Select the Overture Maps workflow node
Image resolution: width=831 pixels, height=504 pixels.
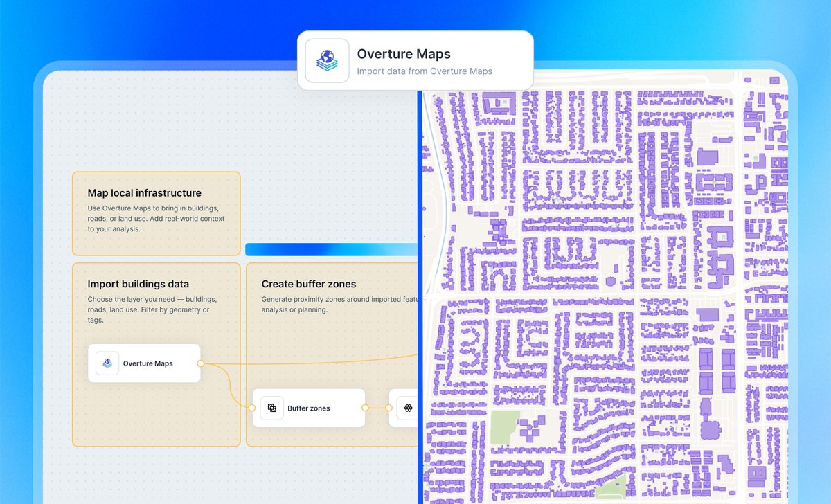(144, 363)
